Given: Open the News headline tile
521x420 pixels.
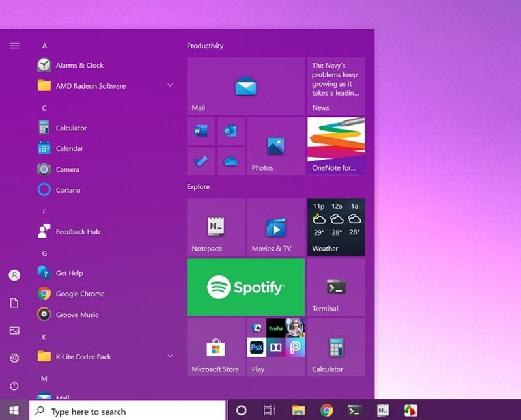Looking at the screenshot, I should click(x=335, y=85).
